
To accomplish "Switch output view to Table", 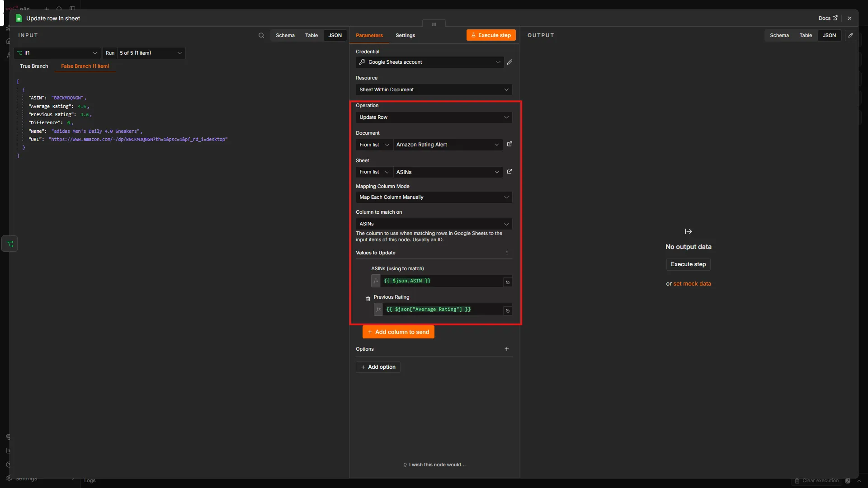I will click(x=806, y=35).
